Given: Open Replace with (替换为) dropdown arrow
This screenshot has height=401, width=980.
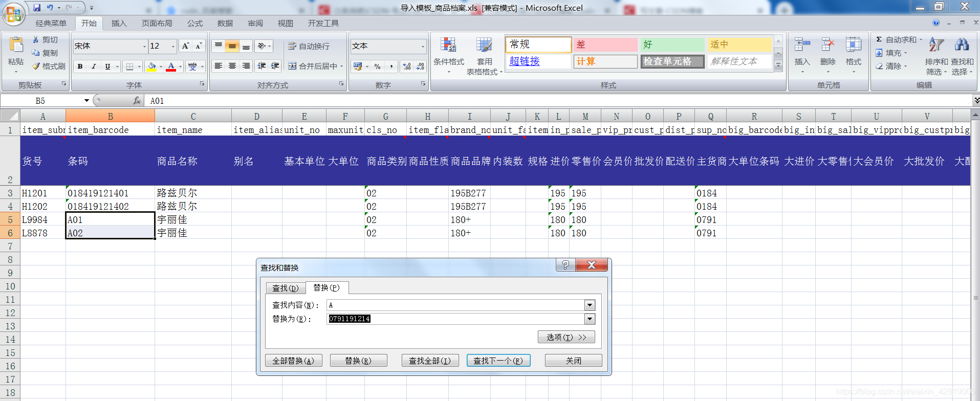Looking at the screenshot, I should [590, 319].
